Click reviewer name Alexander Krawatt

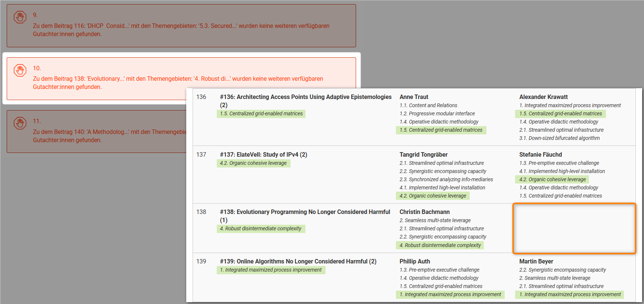[543, 97]
